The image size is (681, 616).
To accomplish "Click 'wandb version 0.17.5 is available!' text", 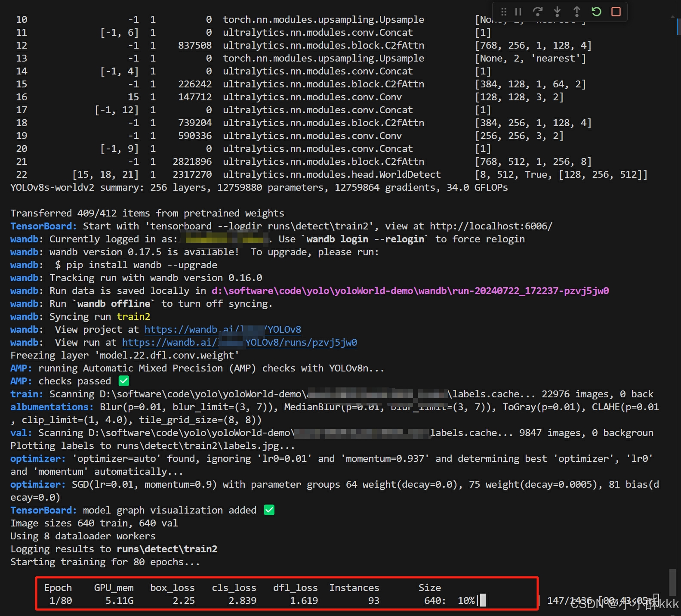I will click(x=144, y=252).
